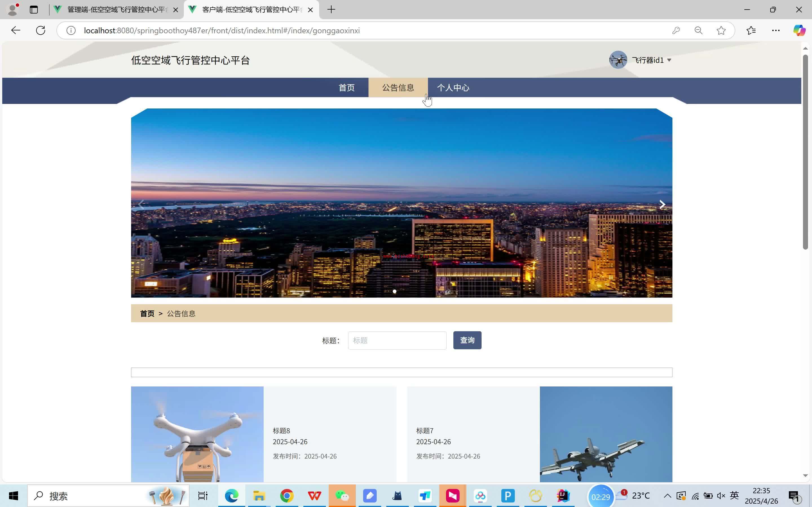
Task: Go to previous carousel slide arrow
Action: click(x=141, y=204)
